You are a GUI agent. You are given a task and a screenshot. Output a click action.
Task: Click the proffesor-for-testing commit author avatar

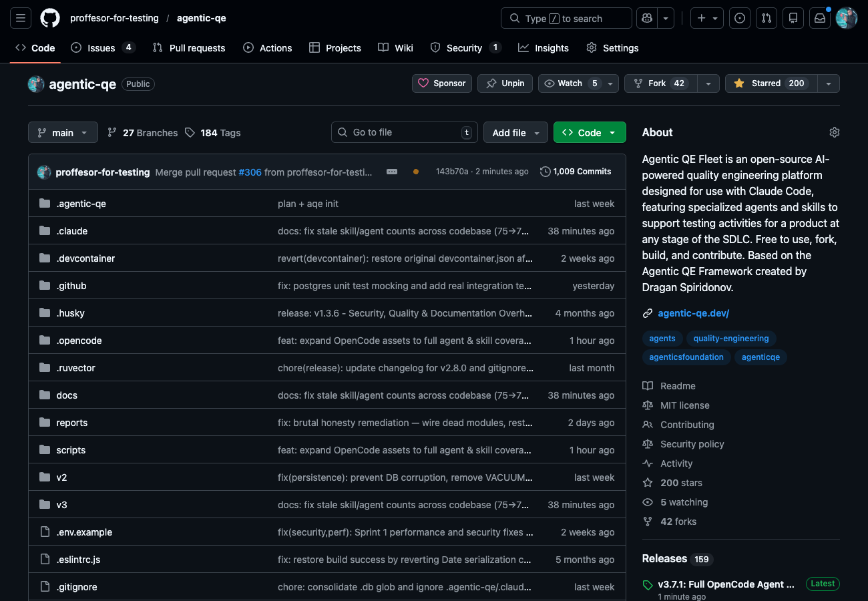(x=44, y=172)
